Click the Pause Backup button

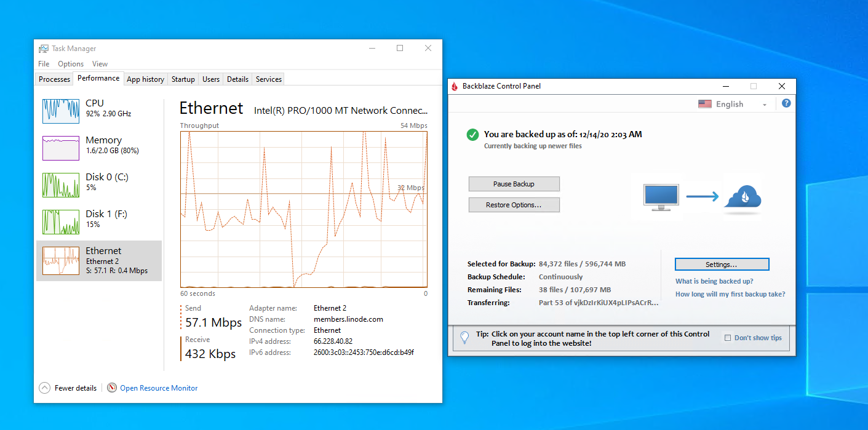(x=514, y=184)
